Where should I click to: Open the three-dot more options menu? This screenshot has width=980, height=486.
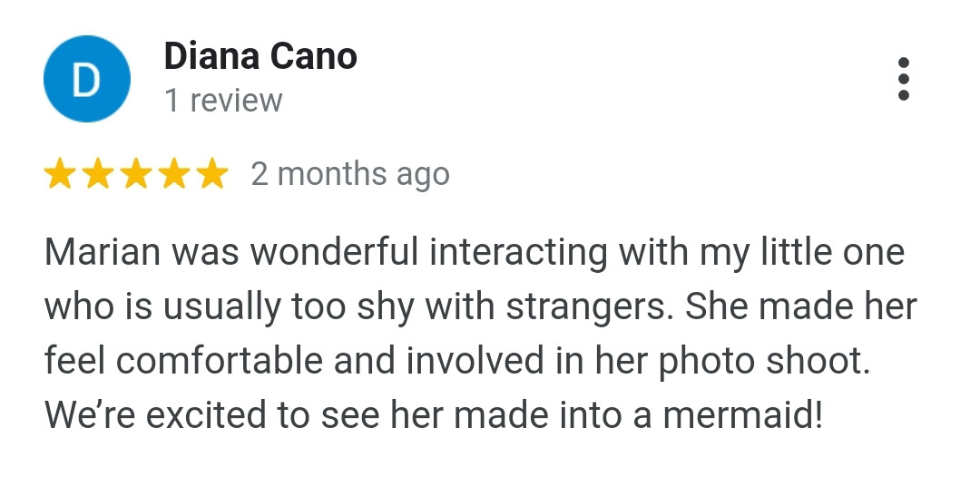[903, 79]
